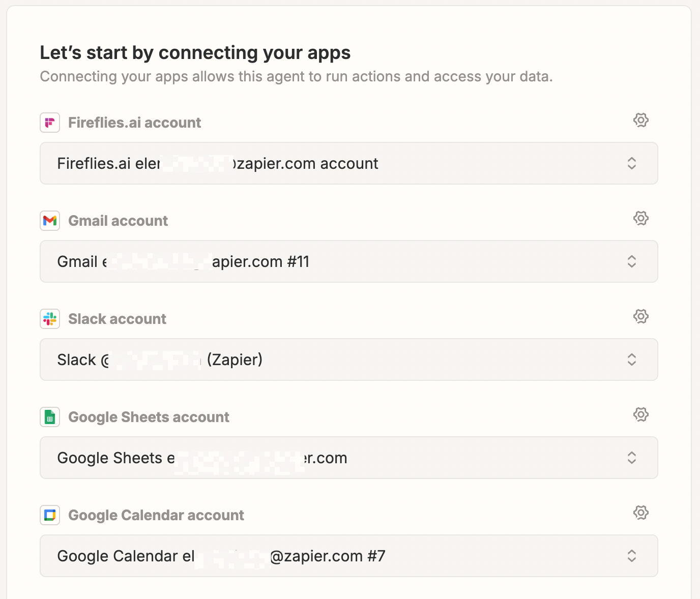The height and width of the screenshot is (599, 700).
Task: Click the Google Calendar dropdown chevron arrows
Action: (632, 556)
